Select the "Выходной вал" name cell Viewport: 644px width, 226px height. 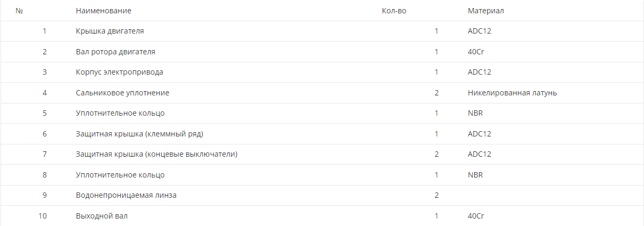click(x=102, y=216)
